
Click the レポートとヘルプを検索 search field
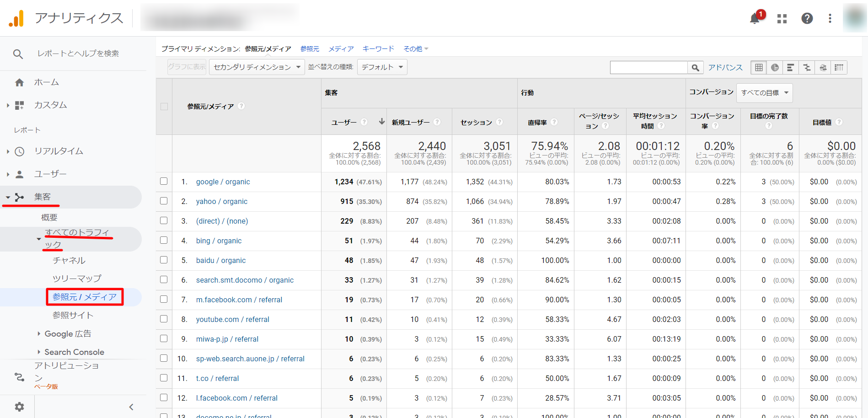78,54
